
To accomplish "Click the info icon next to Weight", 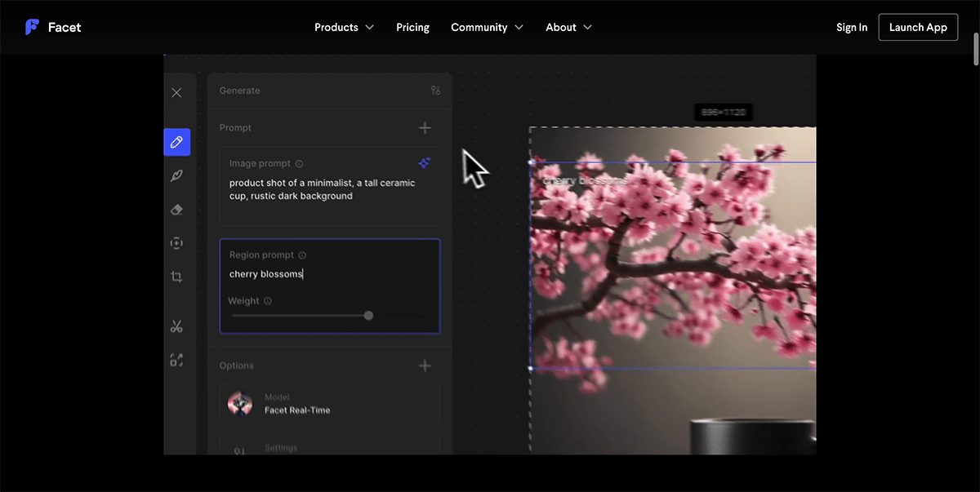I will [268, 301].
